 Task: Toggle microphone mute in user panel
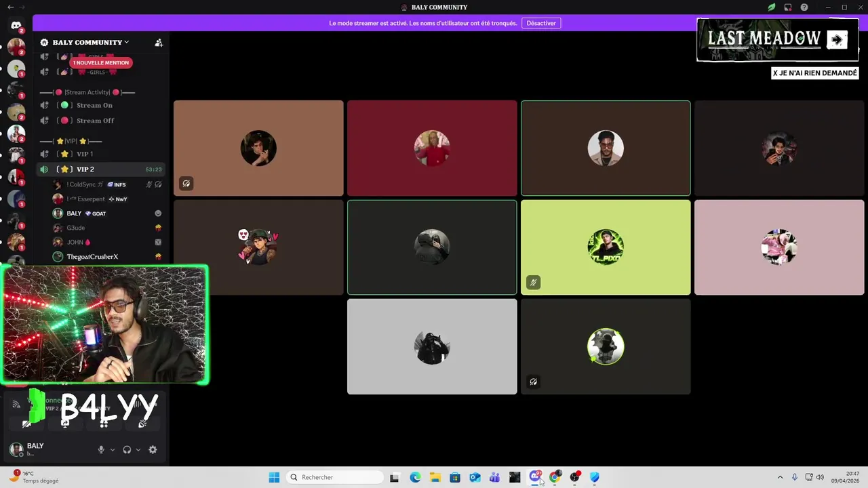101,449
